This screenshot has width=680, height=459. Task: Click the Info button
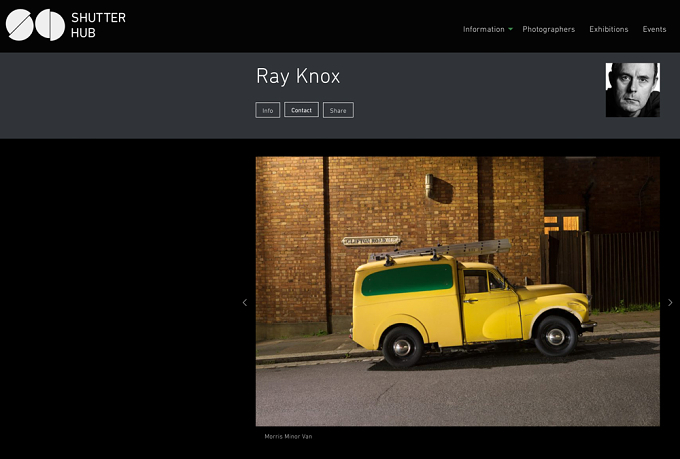tap(268, 110)
